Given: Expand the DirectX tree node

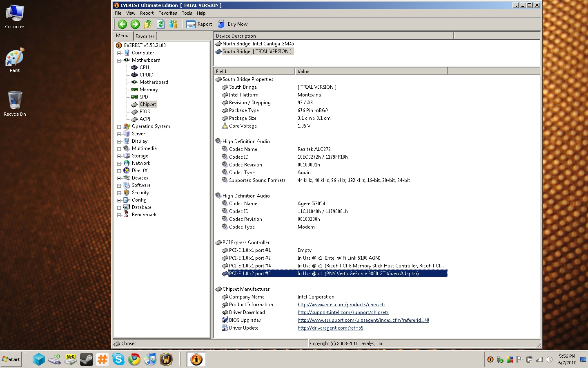Looking at the screenshot, I should (x=119, y=171).
